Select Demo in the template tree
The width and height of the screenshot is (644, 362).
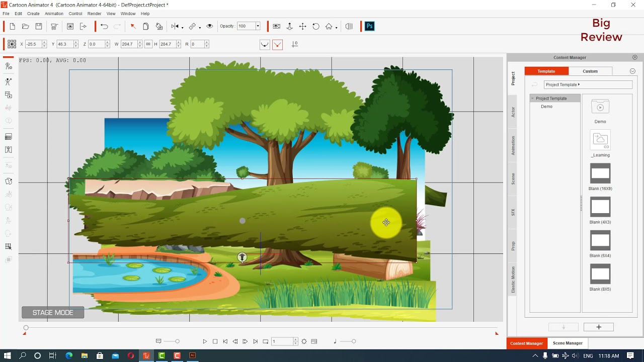coord(546,107)
